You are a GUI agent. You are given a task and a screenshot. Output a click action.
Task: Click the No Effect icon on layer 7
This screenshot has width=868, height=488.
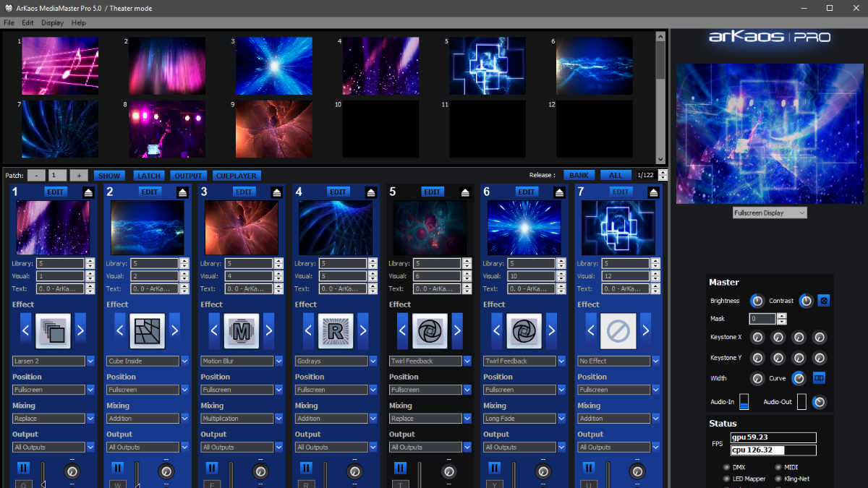point(618,331)
